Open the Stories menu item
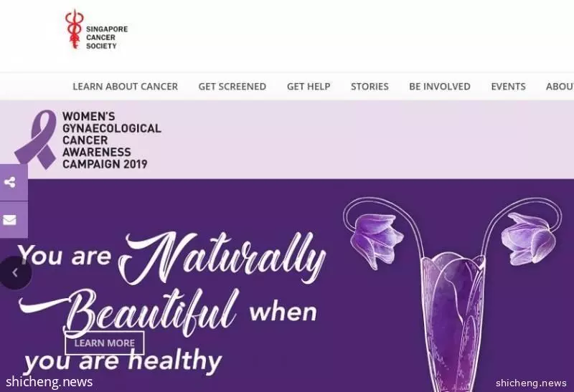 [370, 87]
